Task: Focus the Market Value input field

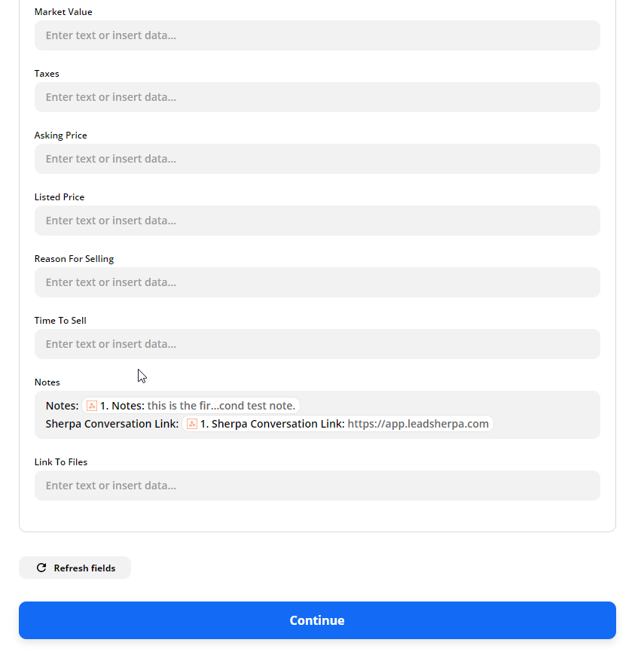Action: pos(317,35)
